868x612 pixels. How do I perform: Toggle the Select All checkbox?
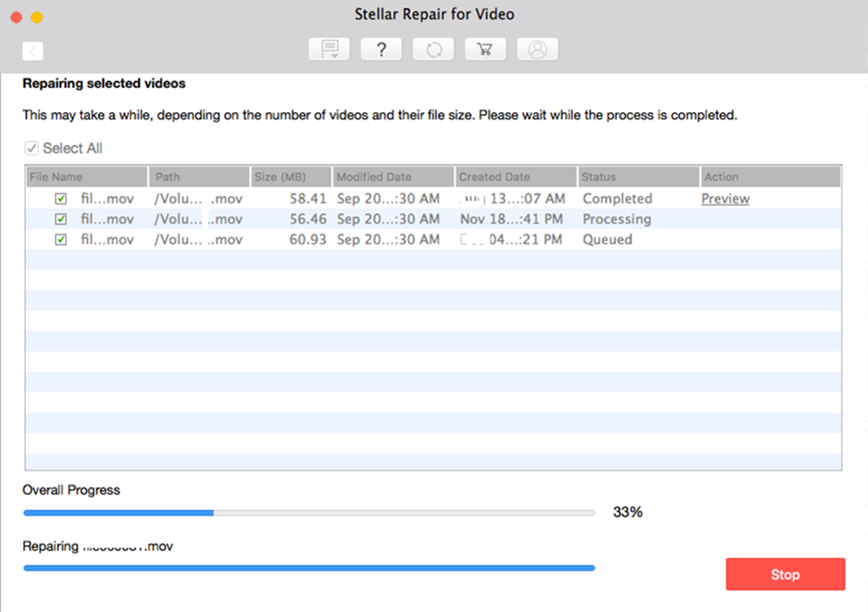pyautogui.click(x=32, y=148)
